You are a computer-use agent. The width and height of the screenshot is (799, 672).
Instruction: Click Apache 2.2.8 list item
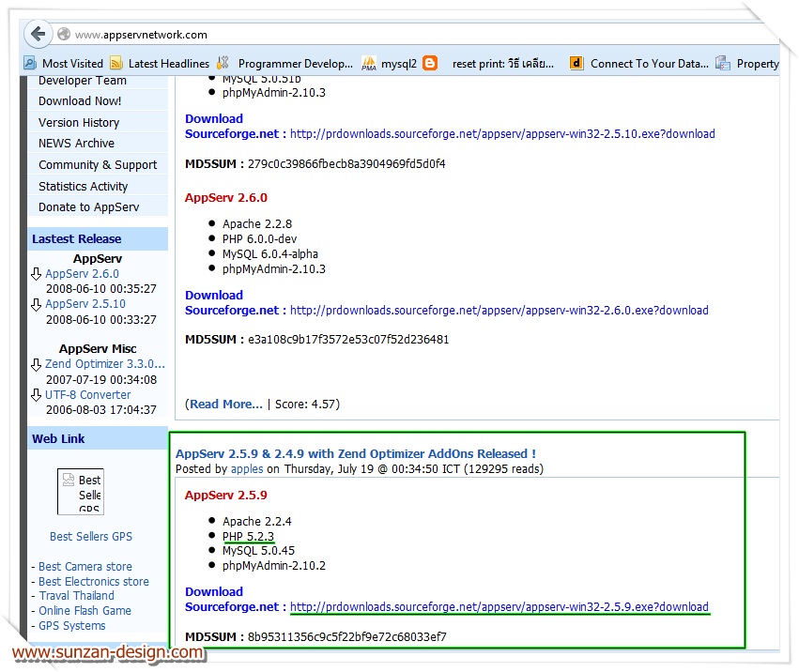(x=257, y=224)
